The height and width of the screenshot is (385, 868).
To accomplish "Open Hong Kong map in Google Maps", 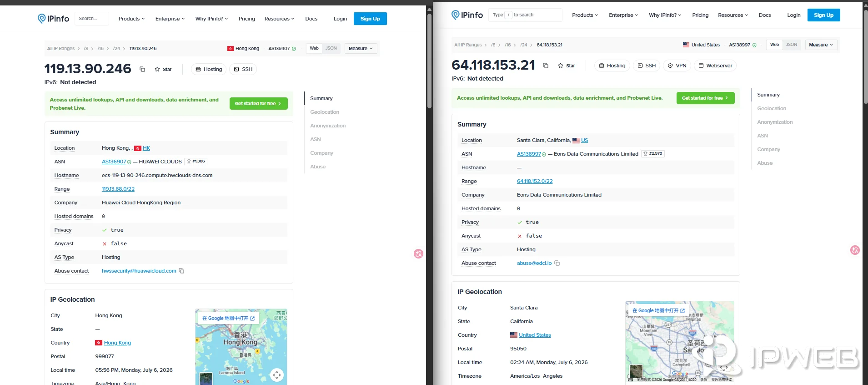I will pyautogui.click(x=228, y=318).
